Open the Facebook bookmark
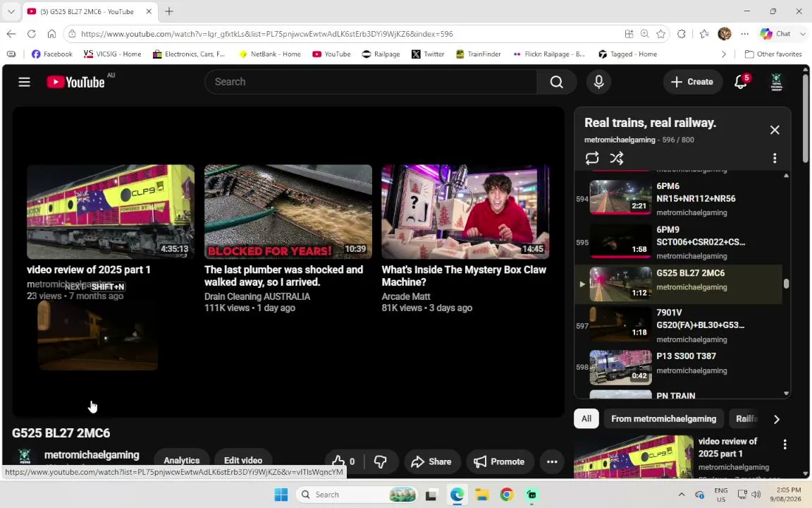This screenshot has width=812, height=508. (51, 54)
